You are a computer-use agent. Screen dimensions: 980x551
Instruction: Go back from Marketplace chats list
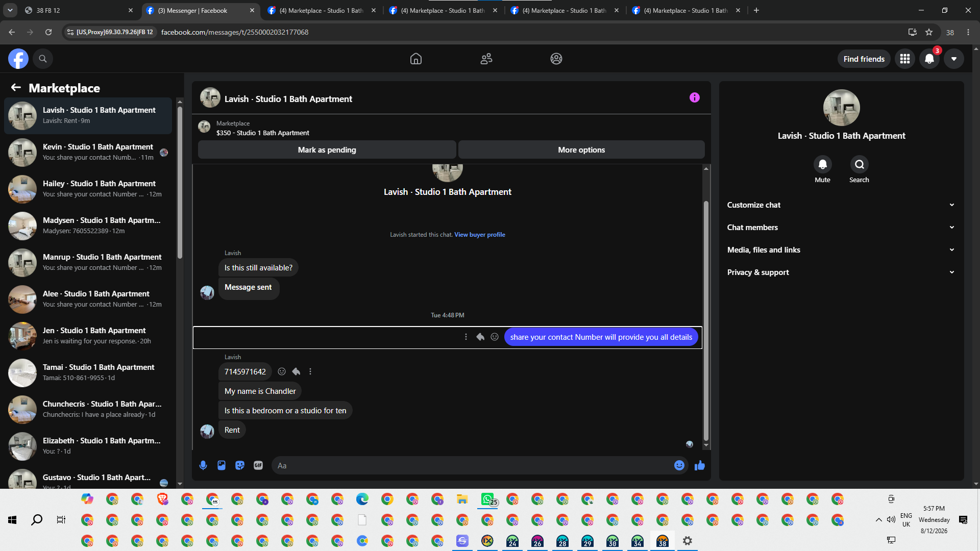point(16,88)
